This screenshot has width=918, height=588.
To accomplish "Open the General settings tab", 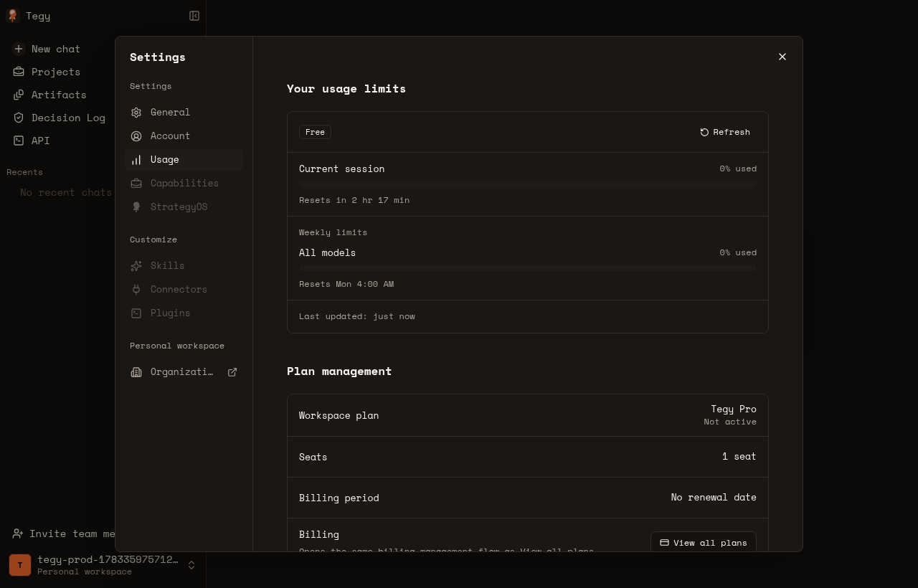I will tap(184, 113).
